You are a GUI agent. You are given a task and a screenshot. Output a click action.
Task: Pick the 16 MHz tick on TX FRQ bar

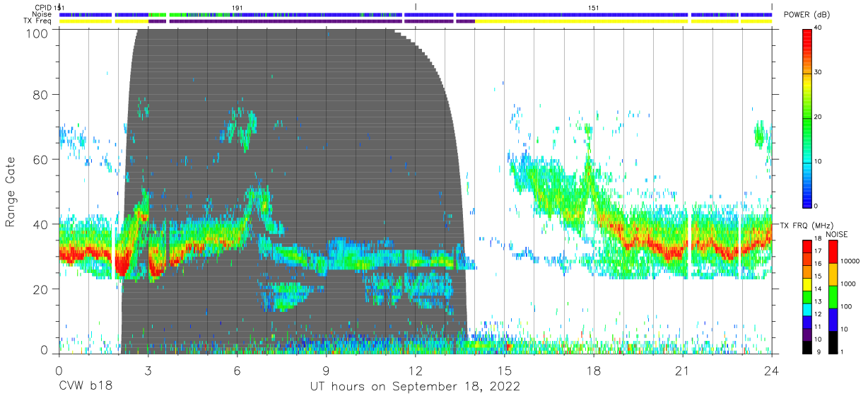tap(819, 264)
